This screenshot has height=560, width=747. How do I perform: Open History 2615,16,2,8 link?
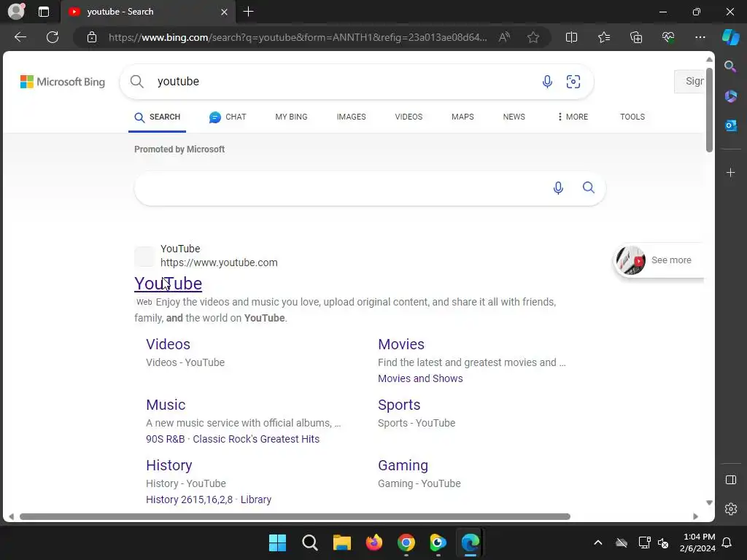pyautogui.click(x=189, y=499)
